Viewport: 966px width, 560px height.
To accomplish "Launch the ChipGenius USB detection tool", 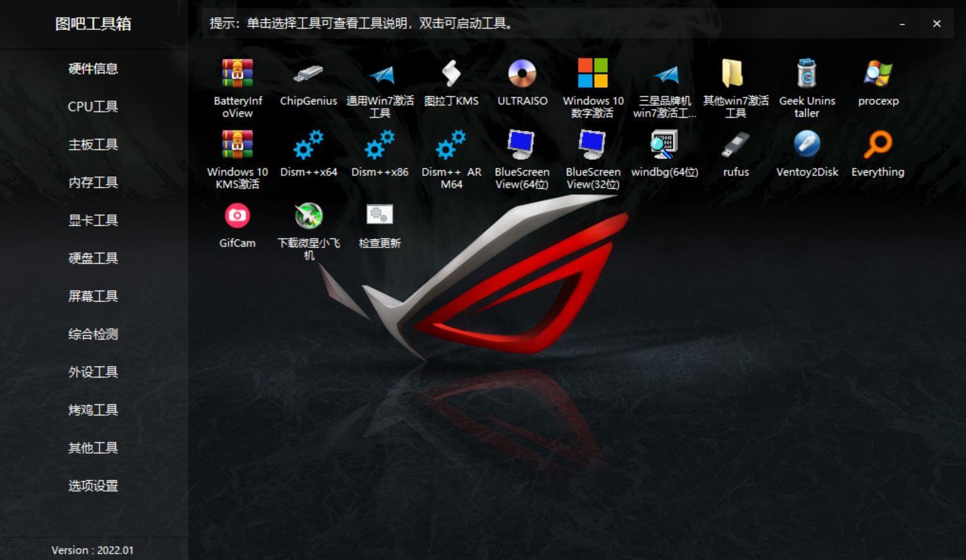I will point(308,79).
